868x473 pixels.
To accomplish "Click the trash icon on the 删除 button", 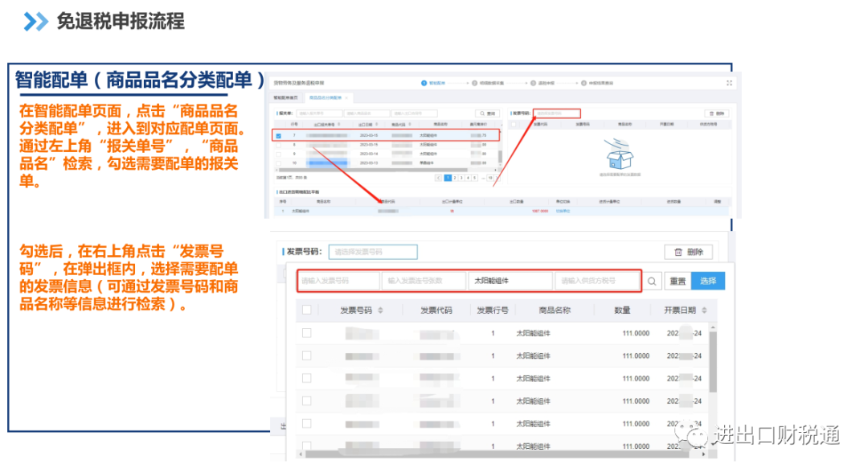I will [x=678, y=252].
